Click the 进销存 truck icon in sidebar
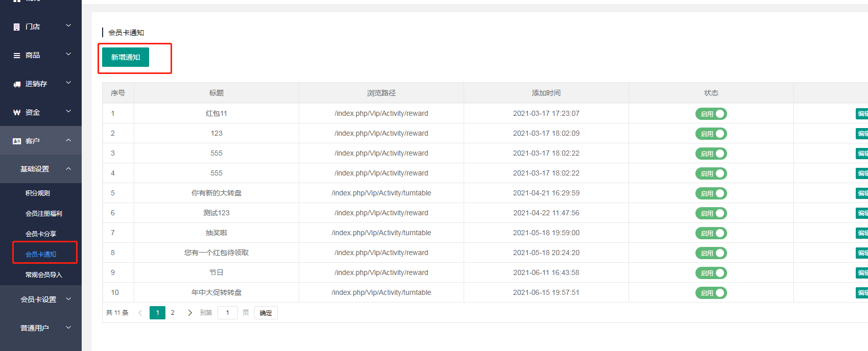This screenshot has width=868, height=351. pos(17,84)
